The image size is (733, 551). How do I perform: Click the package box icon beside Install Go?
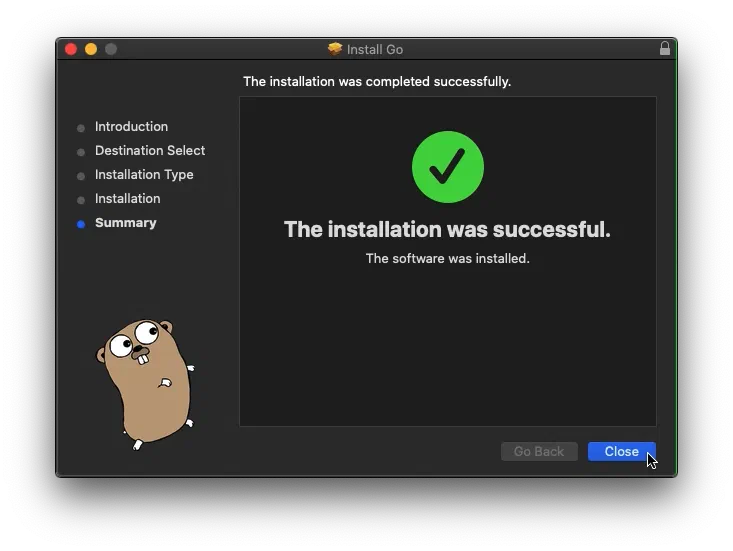[x=335, y=49]
